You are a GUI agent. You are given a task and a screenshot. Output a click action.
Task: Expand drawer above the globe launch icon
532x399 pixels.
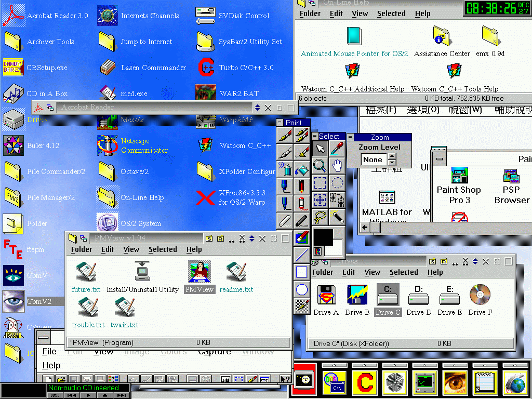click(515, 365)
